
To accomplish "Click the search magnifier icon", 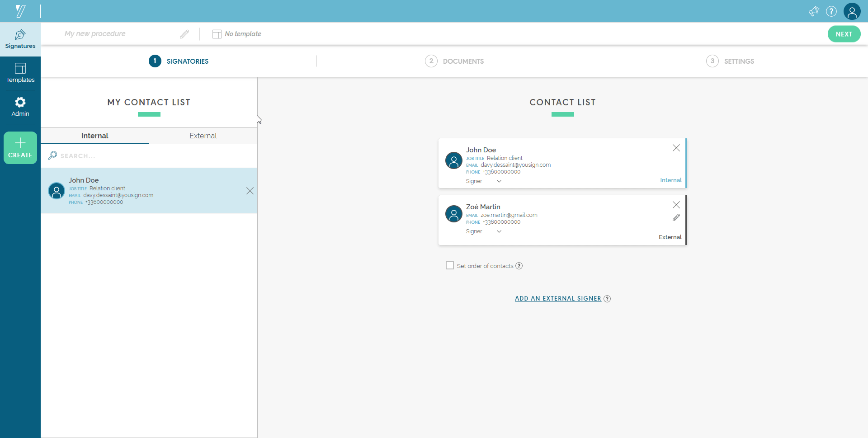I will pyautogui.click(x=52, y=155).
